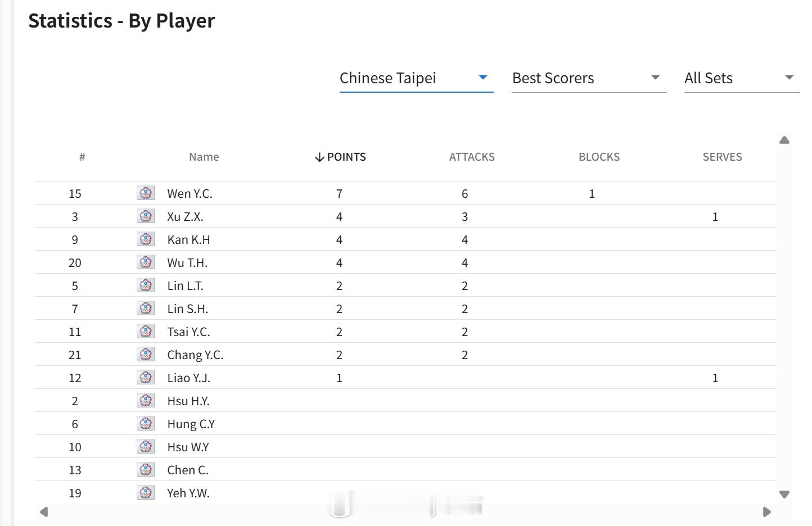The width and height of the screenshot is (812, 526).
Task: Click the Name column header
Action: click(204, 157)
